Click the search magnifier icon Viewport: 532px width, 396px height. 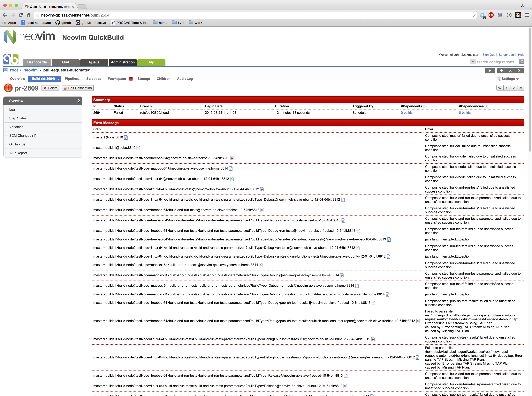(x=522, y=62)
